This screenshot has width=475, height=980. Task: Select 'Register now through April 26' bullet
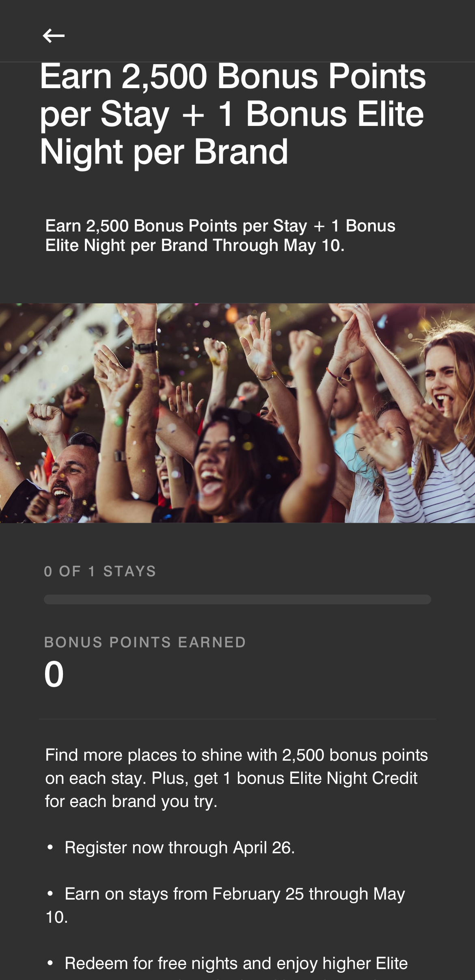[180, 848]
